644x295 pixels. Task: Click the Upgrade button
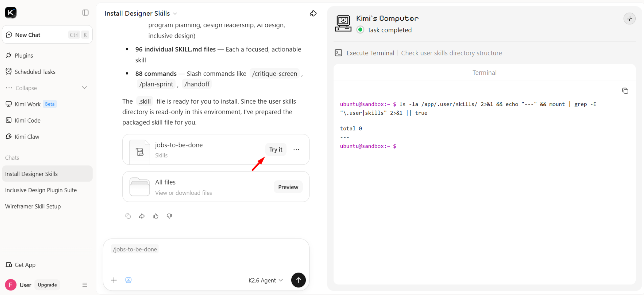point(47,285)
